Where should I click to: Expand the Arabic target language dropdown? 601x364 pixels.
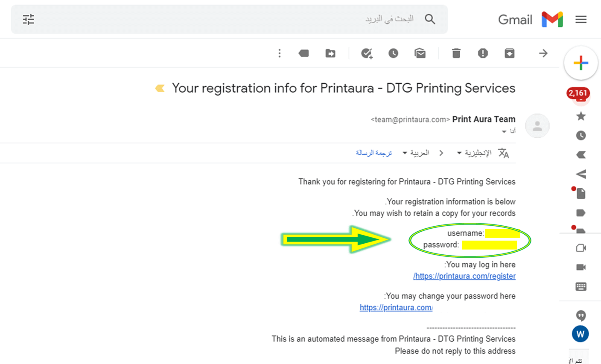click(416, 153)
